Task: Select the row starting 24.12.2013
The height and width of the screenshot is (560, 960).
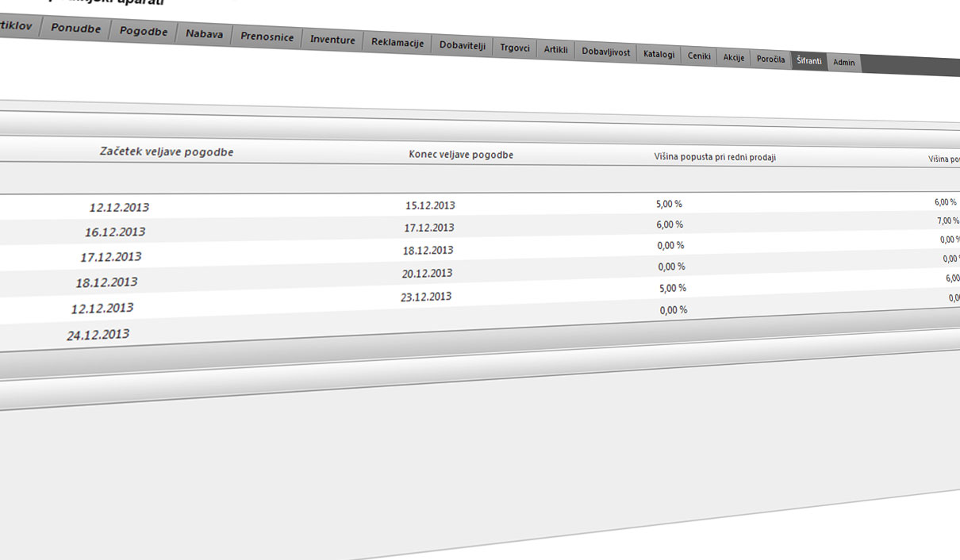Action: pyautogui.click(x=98, y=335)
